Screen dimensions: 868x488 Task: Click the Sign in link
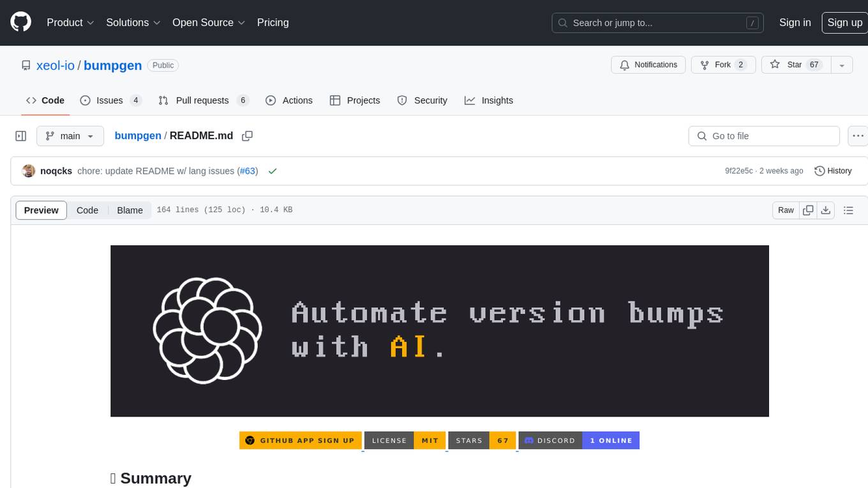tap(795, 22)
